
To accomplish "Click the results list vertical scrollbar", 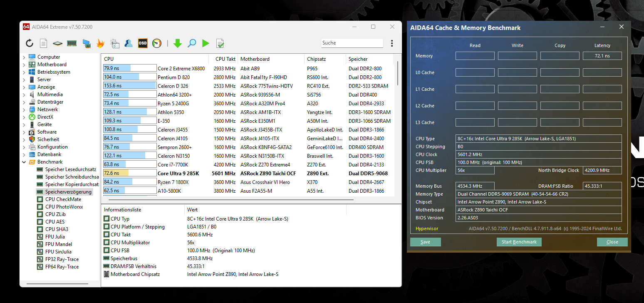I will point(398,73).
